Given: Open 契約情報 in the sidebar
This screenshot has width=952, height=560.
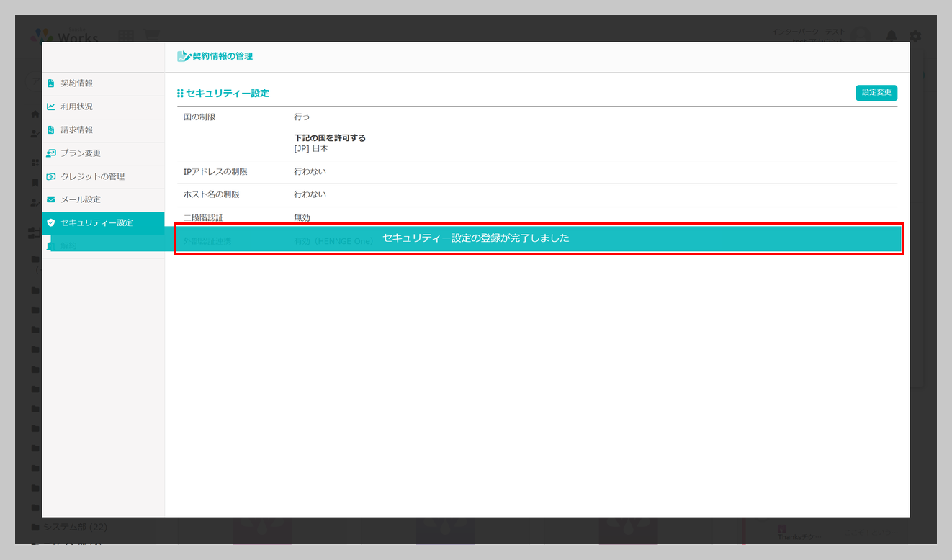Looking at the screenshot, I should coord(103,83).
